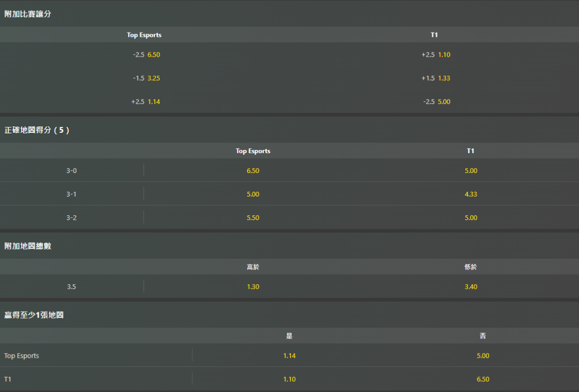Toggle the 附加地圖總數 section header
Viewport: 579px width, 392px height.
tap(28, 246)
